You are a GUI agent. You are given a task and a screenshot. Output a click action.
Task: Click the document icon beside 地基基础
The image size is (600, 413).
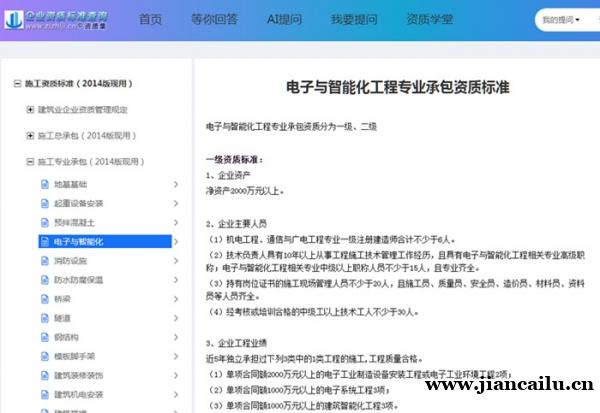[45, 184]
